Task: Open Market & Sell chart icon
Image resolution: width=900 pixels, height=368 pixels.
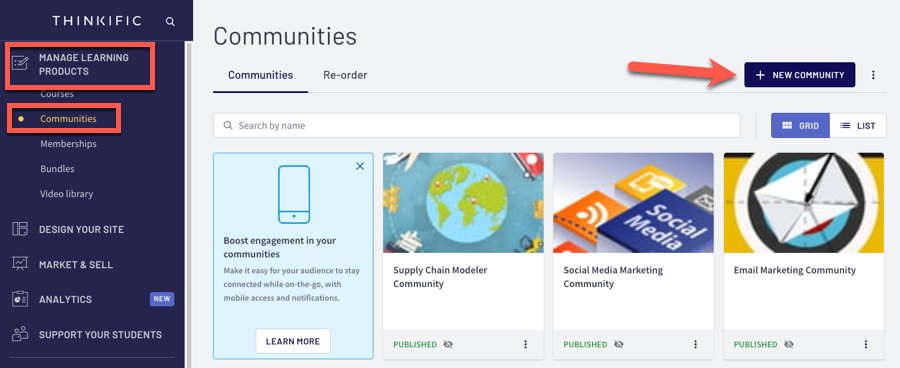Action: (x=20, y=264)
